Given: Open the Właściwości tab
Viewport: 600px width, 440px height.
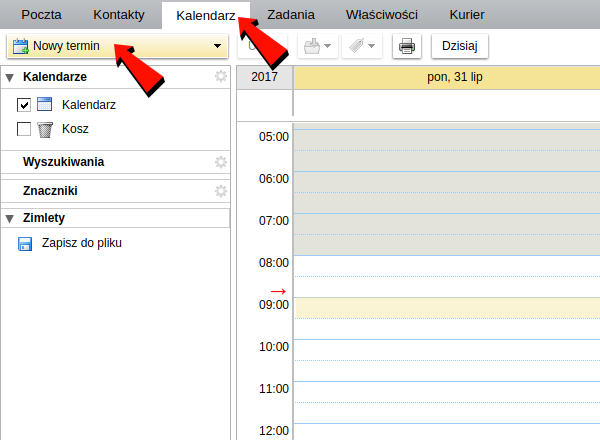Looking at the screenshot, I should (382, 15).
